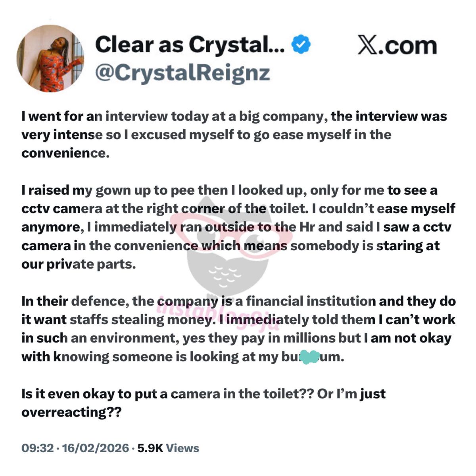Click the @CrystalReignz handle
Screen dimensions: 476x476
tap(182, 73)
